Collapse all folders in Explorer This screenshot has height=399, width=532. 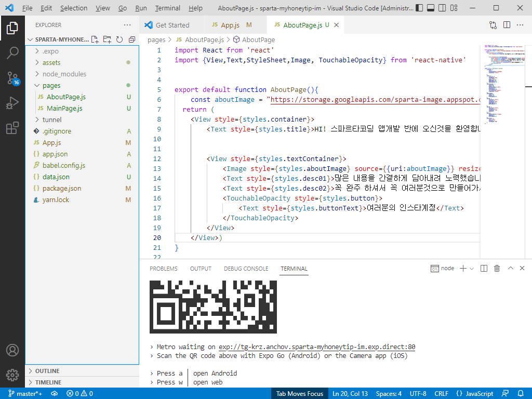(x=132, y=39)
